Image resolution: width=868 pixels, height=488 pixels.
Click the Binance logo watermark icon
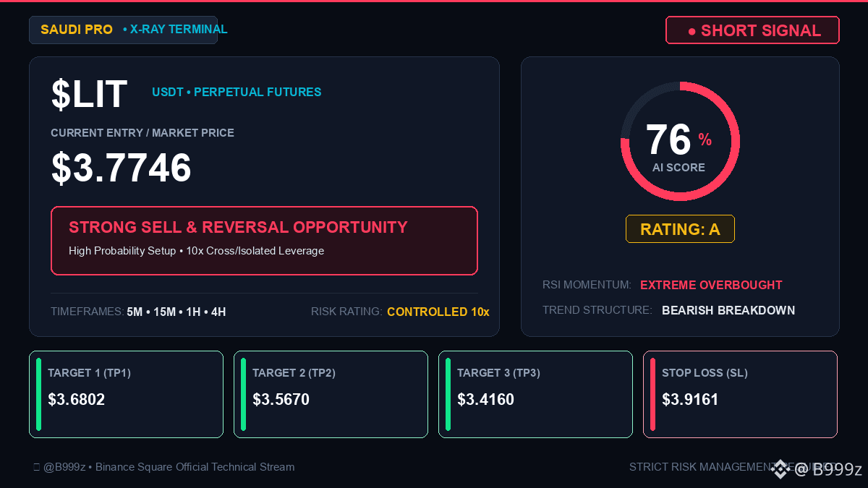click(780, 469)
